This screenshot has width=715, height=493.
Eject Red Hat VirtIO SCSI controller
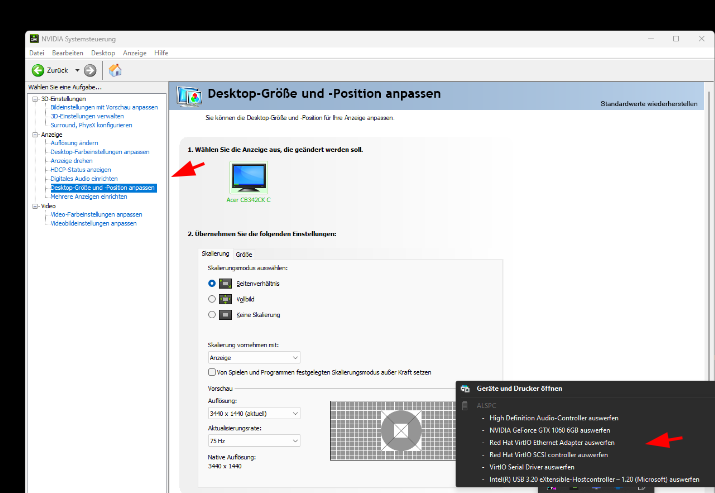549,455
